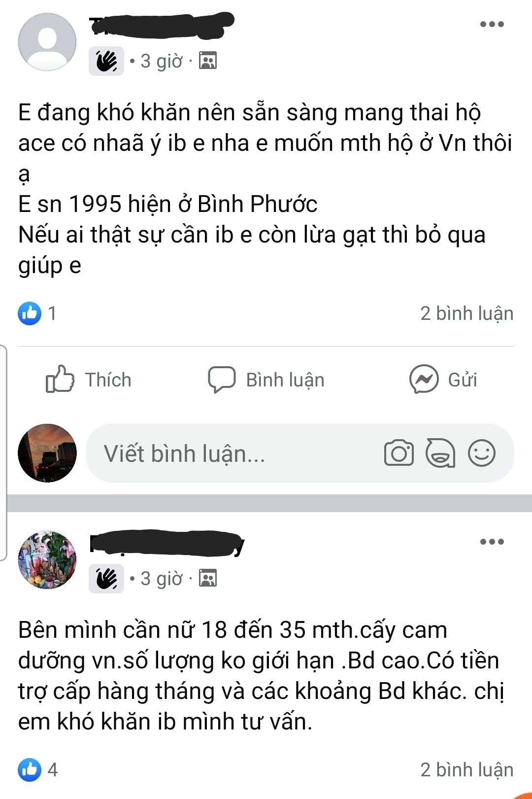
Task: Expand the 2 bình luận under second post
Action: click(466, 770)
